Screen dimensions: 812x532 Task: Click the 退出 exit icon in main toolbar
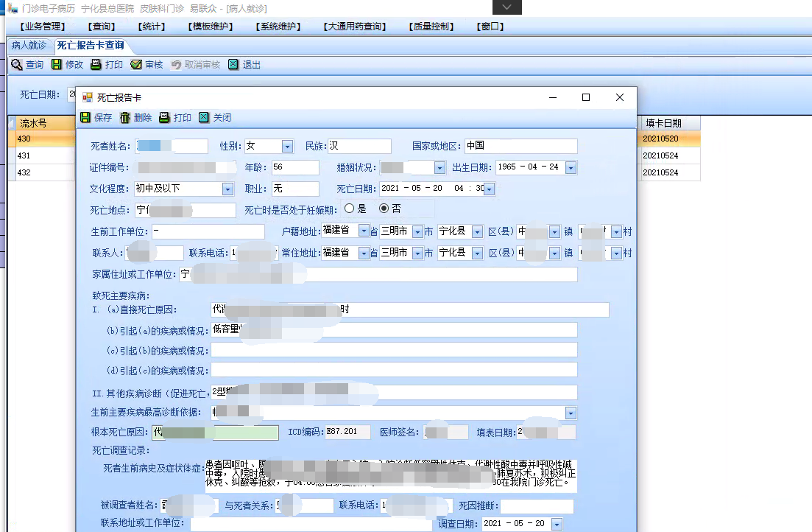pyautogui.click(x=233, y=64)
